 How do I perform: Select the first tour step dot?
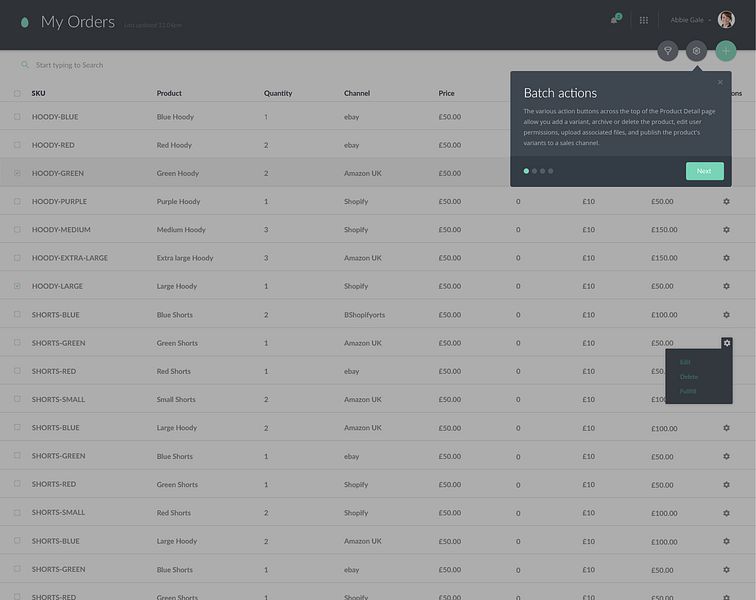pos(526,171)
